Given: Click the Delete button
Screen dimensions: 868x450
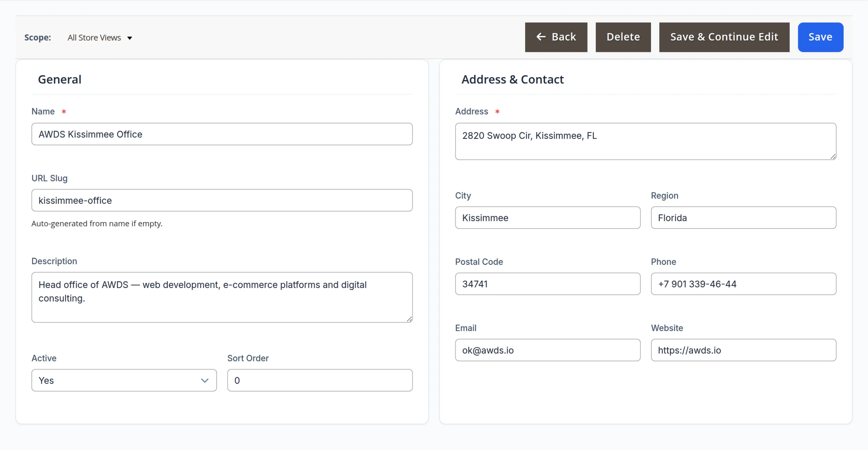Looking at the screenshot, I should [623, 37].
